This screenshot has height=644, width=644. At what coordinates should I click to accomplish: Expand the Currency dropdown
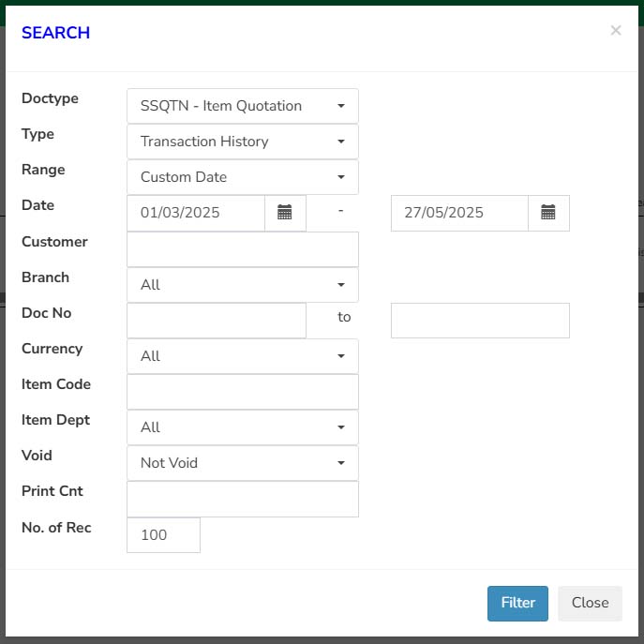coord(243,356)
